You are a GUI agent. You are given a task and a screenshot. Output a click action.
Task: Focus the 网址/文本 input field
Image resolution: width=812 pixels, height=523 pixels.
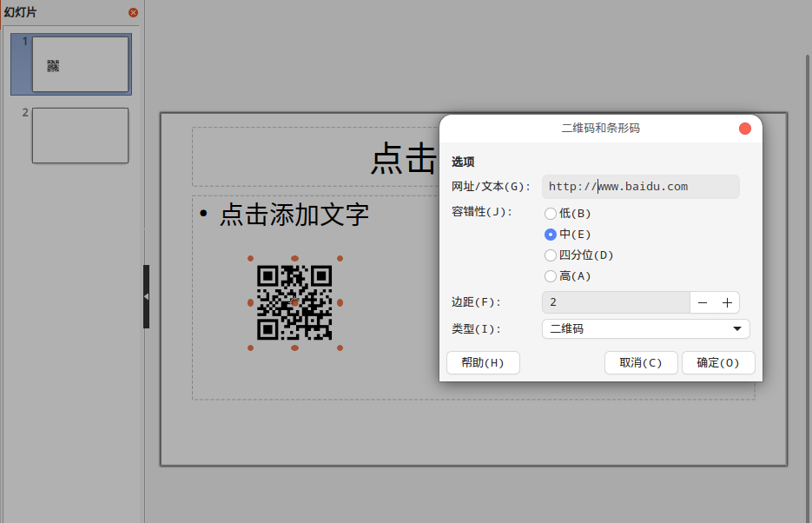coord(641,187)
